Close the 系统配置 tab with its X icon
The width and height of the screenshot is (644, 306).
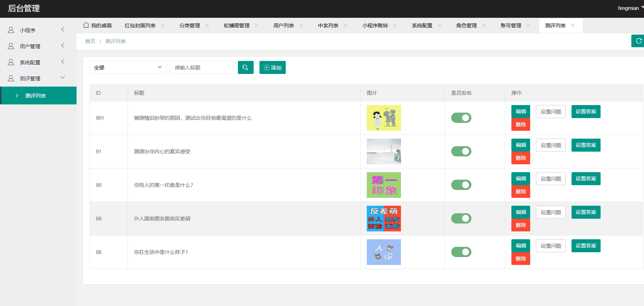click(x=440, y=25)
